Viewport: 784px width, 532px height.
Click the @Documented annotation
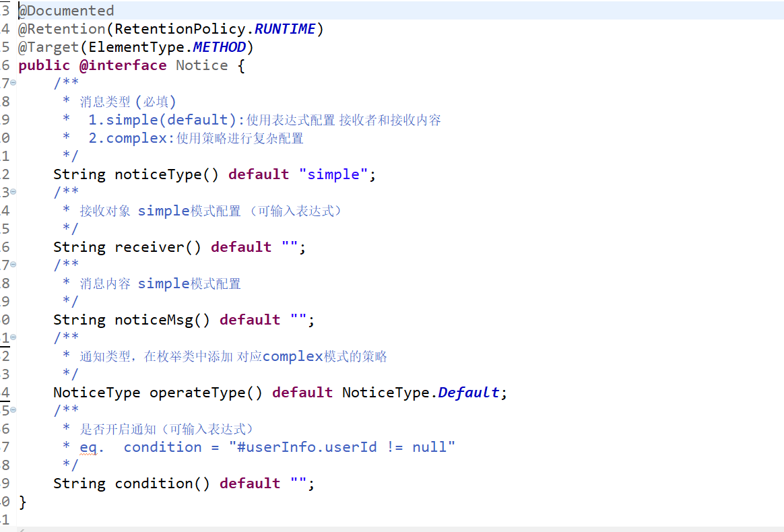click(x=66, y=11)
